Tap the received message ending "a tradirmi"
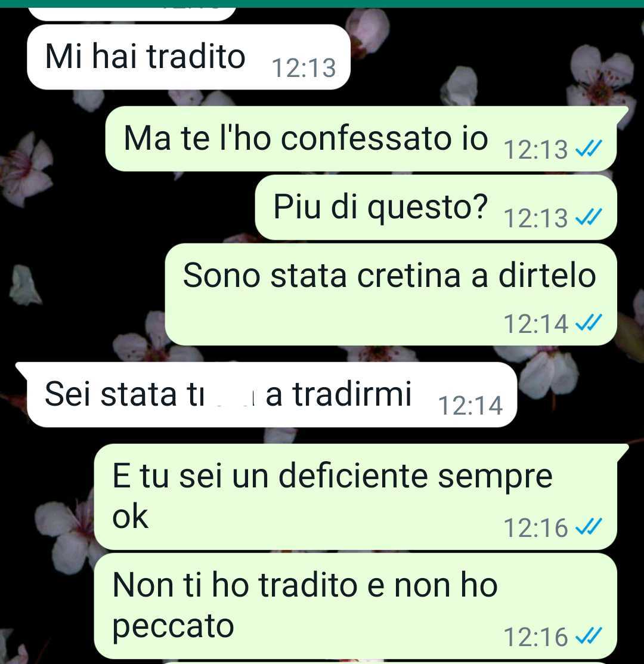Viewport: 644px width, 664px height. 267,395
